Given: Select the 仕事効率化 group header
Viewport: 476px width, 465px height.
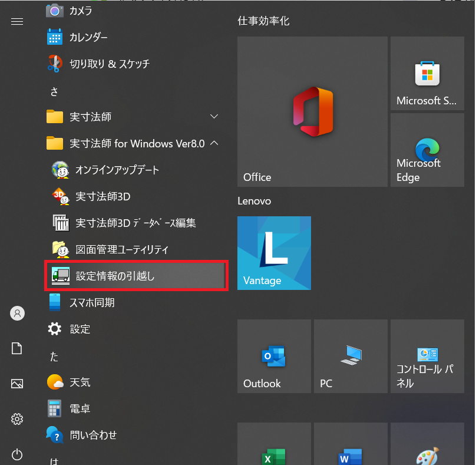Looking at the screenshot, I should click(x=263, y=21).
